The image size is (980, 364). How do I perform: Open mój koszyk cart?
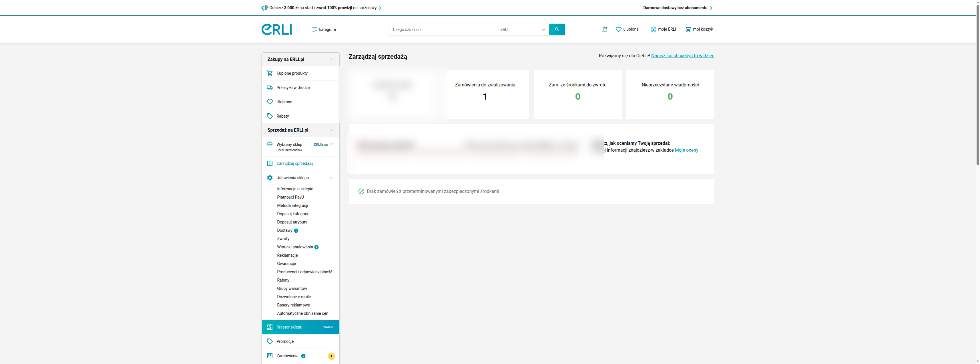point(699,29)
